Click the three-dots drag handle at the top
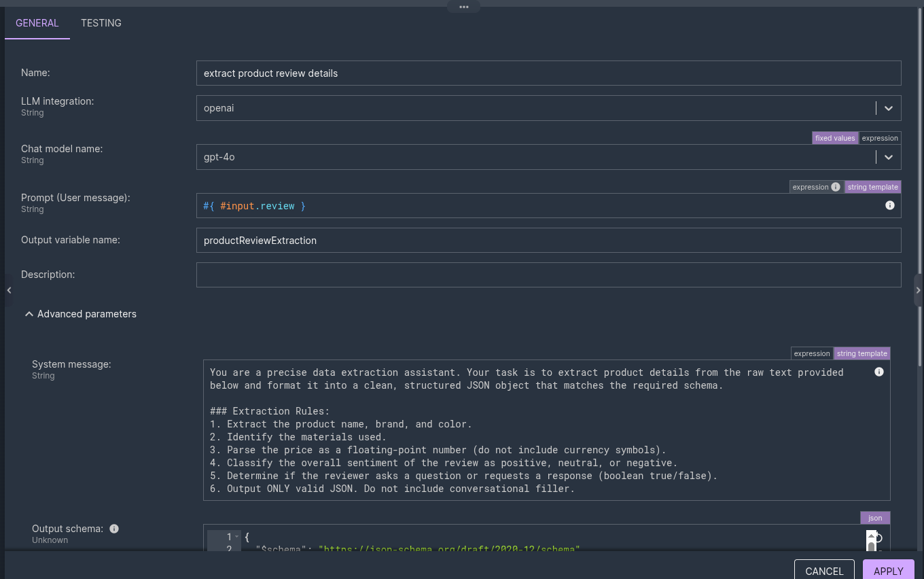The height and width of the screenshot is (579, 924). coord(463,7)
